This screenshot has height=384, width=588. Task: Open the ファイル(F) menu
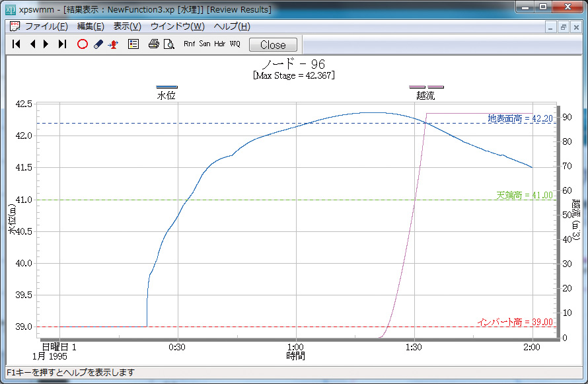tap(46, 26)
